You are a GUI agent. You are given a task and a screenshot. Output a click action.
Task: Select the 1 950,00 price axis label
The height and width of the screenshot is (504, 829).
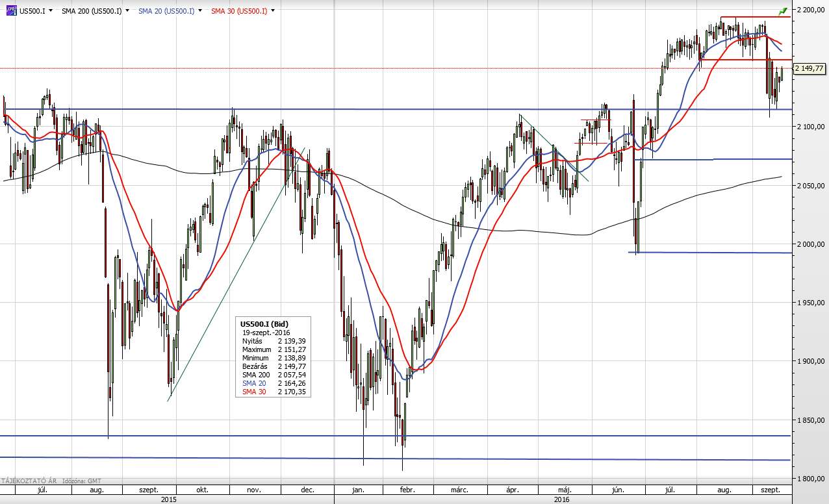(811, 303)
